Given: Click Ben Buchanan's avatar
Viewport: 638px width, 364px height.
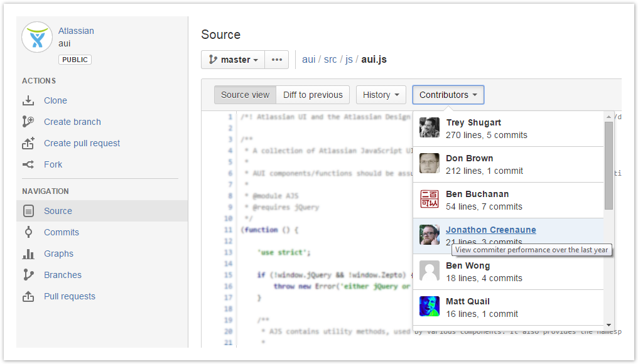Looking at the screenshot, I should pyautogui.click(x=430, y=200).
